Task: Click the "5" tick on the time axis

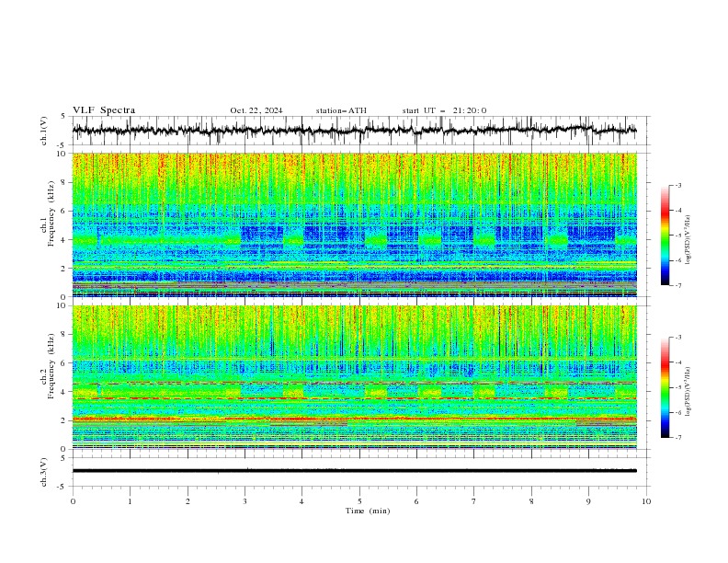Action: click(x=359, y=501)
